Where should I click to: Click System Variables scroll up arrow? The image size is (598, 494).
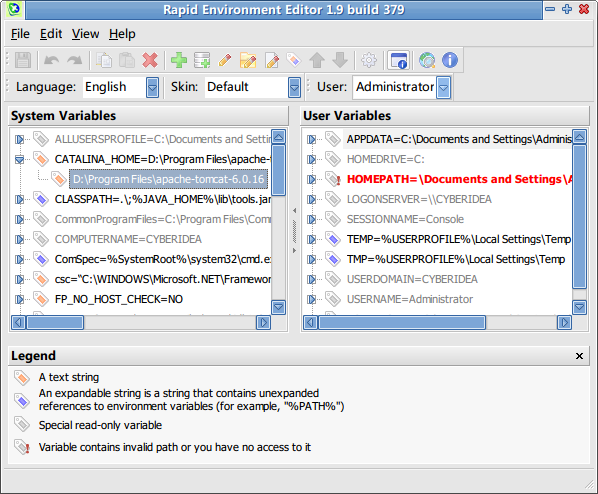pyautogui.click(x=279, y=137)
